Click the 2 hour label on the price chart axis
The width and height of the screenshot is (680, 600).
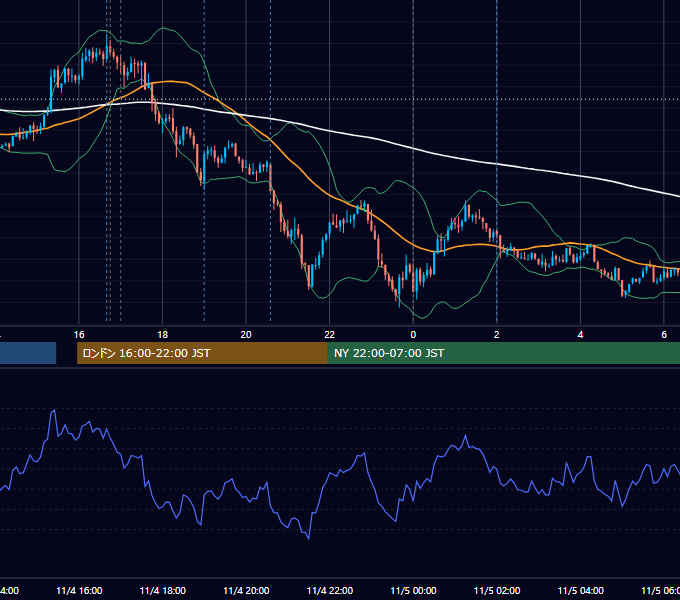497,335
